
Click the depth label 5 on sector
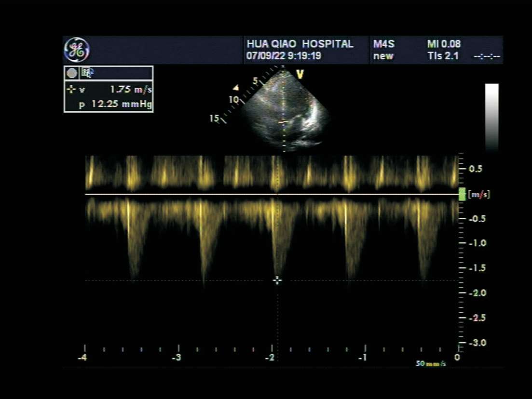coord(256,80)
